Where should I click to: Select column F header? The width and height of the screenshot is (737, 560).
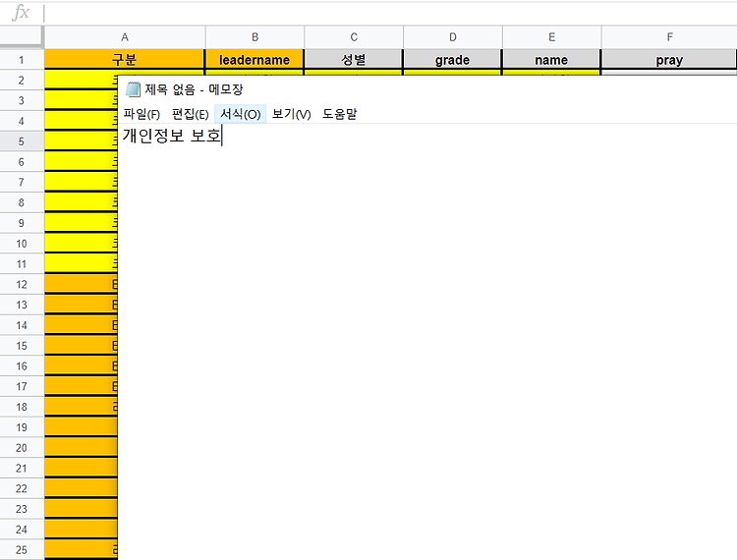point(669,37)
